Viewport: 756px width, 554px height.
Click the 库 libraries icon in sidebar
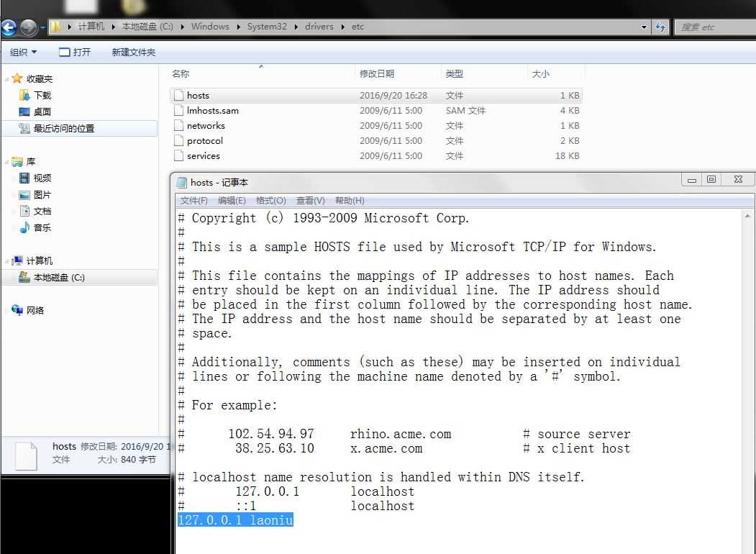coord(17,161)
